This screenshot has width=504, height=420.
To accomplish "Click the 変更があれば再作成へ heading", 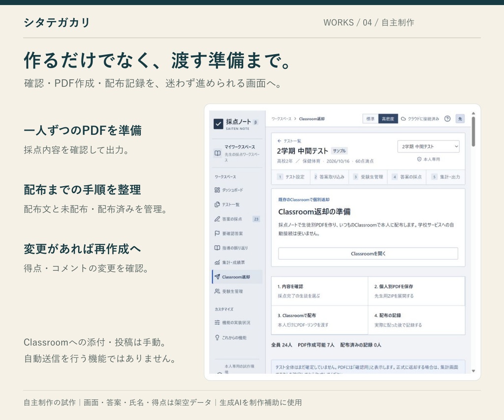I will (82, 249).
